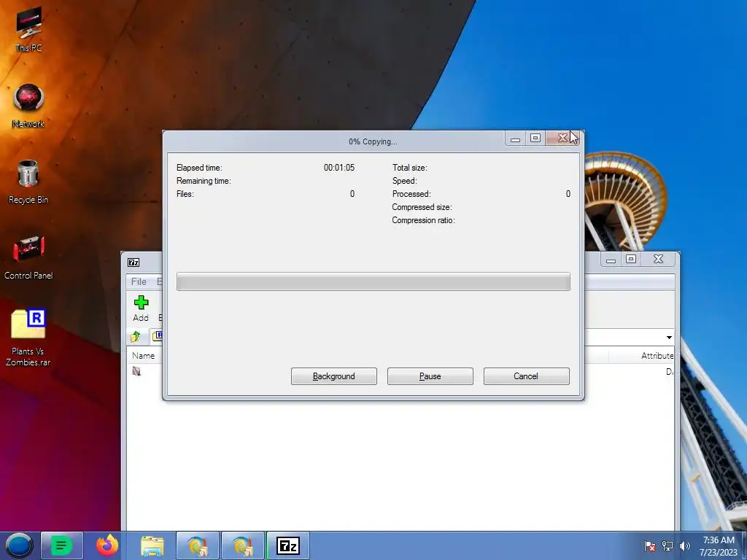The height and width of the screenshot is (560, 747).
Task: Open the File menu in 7-Zip
Action: click(139, 281)
